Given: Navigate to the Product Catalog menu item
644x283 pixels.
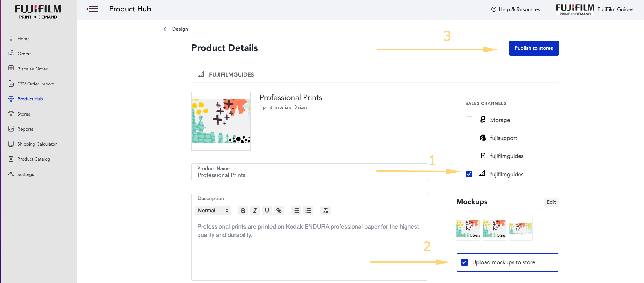Looking at the screenshot, I should (x=34, y=159).
